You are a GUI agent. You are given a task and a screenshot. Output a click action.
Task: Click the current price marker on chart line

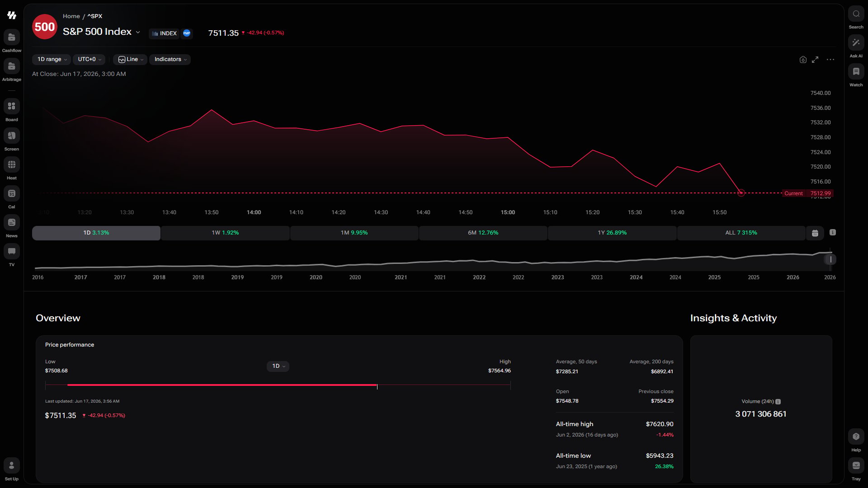741,193
